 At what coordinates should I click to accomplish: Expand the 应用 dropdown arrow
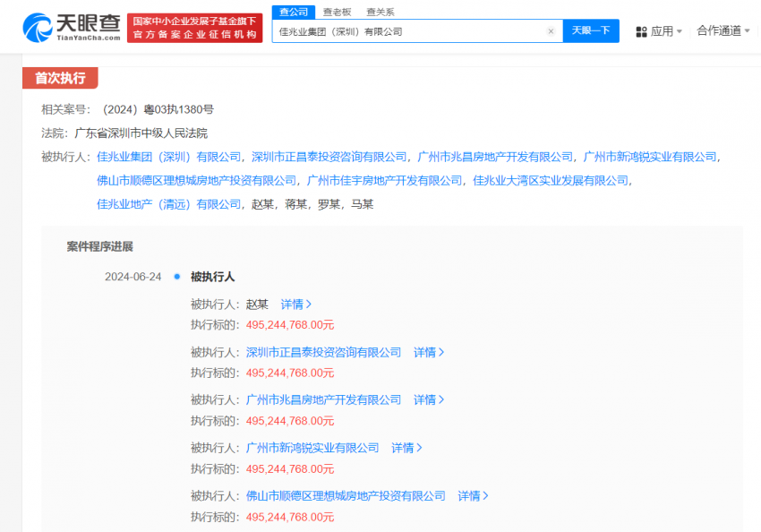(680, 31)
